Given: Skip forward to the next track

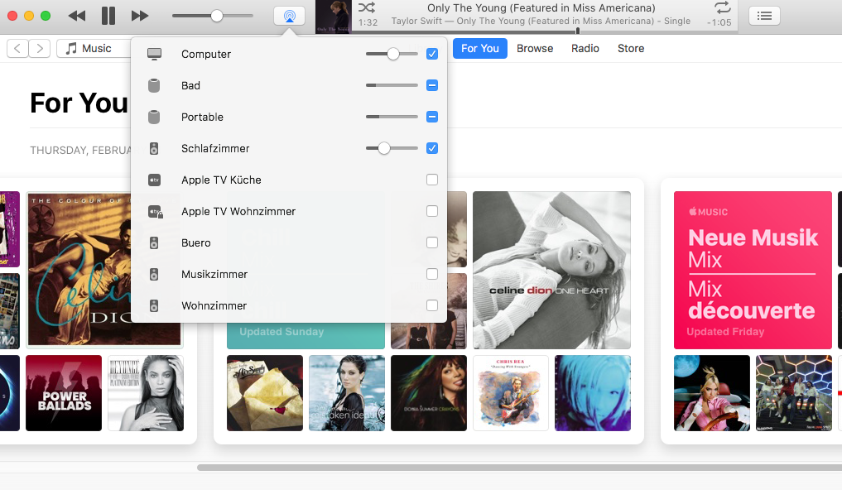Looking at the screenshot, I should click(x=140, y=16).
